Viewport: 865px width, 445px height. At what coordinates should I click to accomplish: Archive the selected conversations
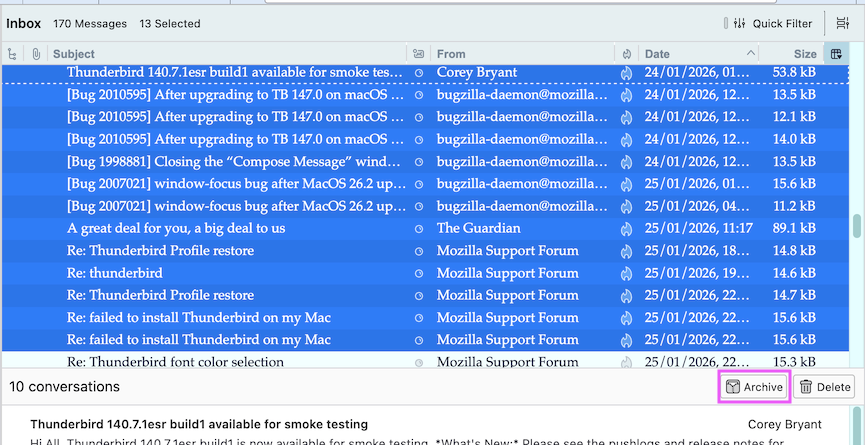click(755, 387)
